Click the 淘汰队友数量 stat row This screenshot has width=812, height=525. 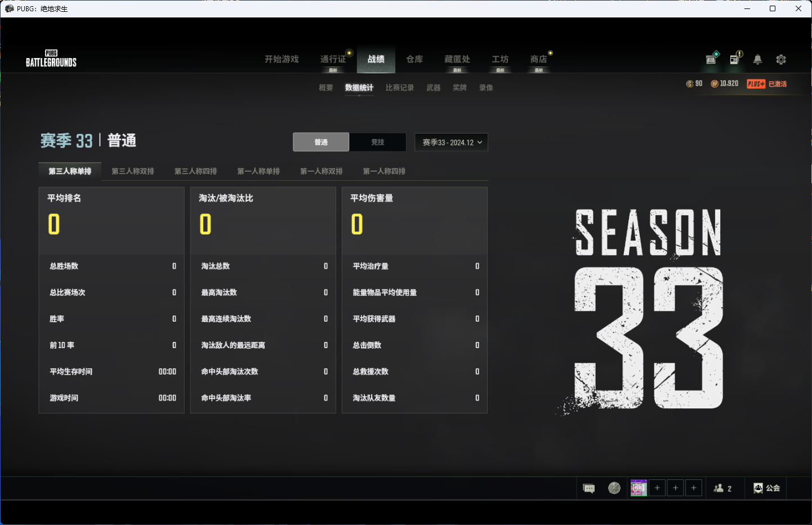pos(414,398)
